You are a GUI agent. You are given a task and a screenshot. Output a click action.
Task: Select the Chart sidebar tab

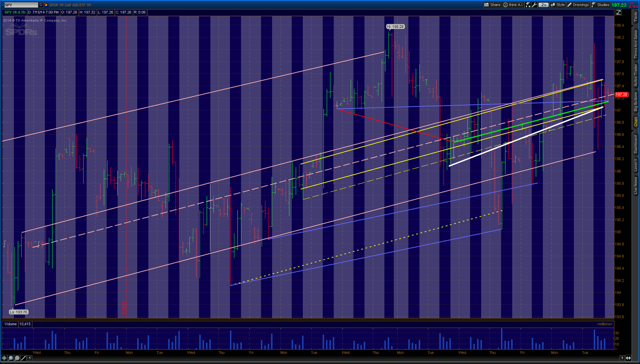pos(635,122)
